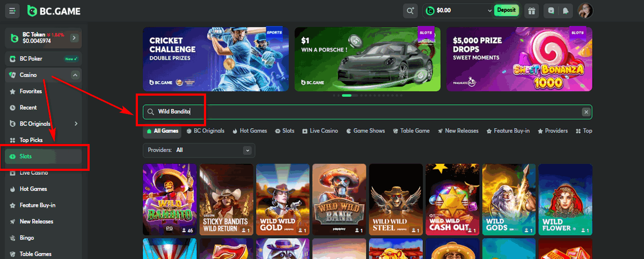
Task: Select the BC Originals category tab
Action: (206, 131)
